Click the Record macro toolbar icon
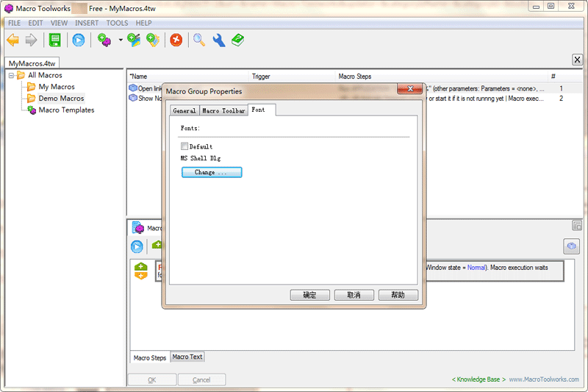 (134, 40)
